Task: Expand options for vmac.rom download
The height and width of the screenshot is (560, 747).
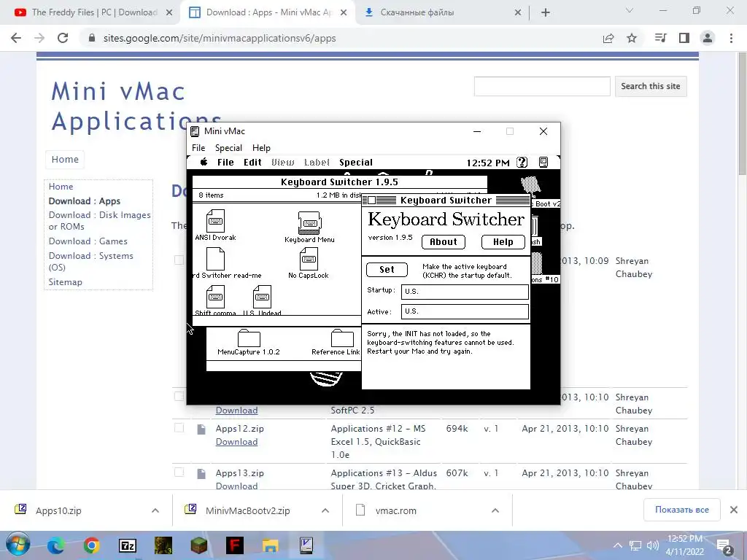Action: [495, 510]
